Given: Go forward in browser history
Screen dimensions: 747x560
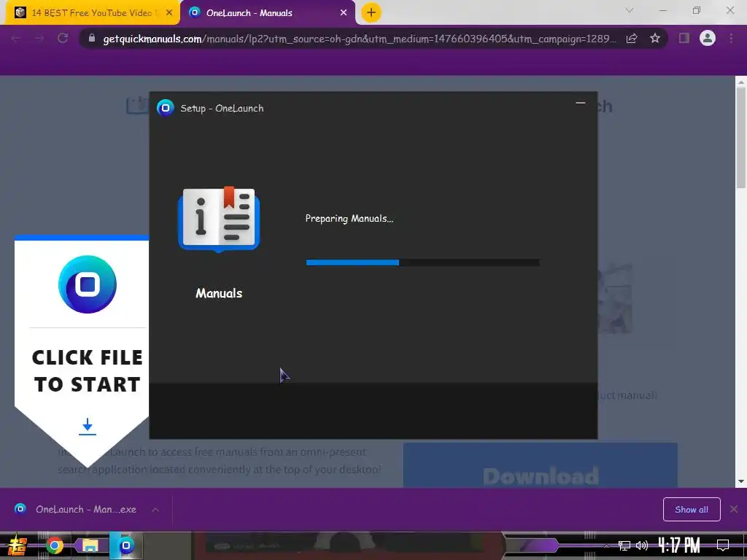Looking at the screenshot, I should coord(39,39).
